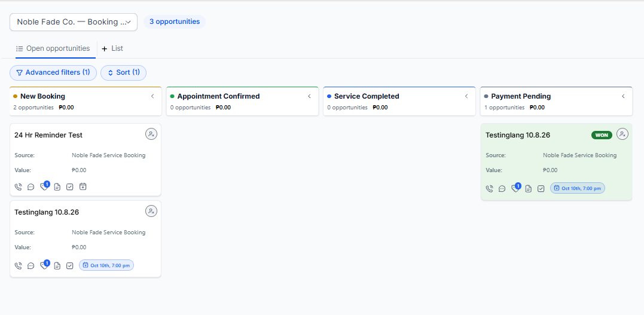Open tasks icon on 24 Hr Reminder Test card
Screen dimensions: 644x315
pyautogui.click(x=70, y=187)
